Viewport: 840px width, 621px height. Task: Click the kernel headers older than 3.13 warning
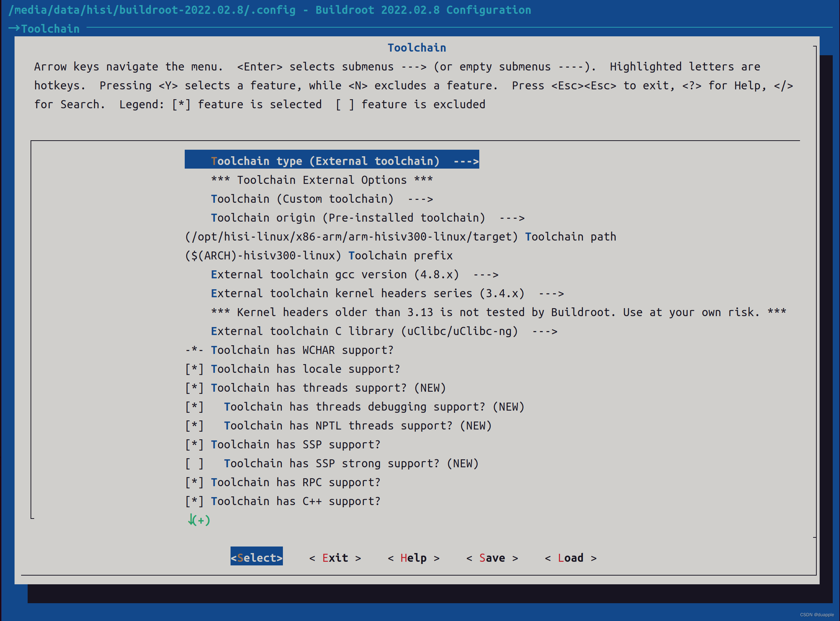(x=499, y=312)
